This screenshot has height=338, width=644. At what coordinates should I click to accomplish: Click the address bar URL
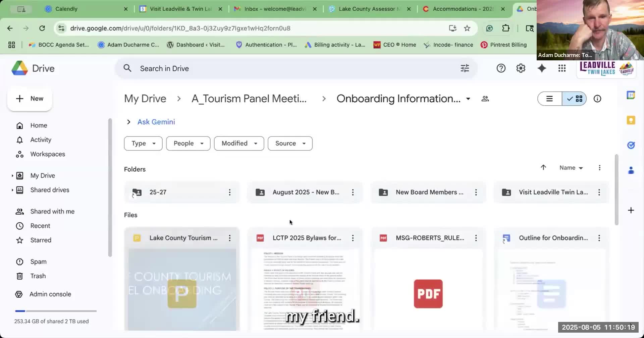[180, 28]
